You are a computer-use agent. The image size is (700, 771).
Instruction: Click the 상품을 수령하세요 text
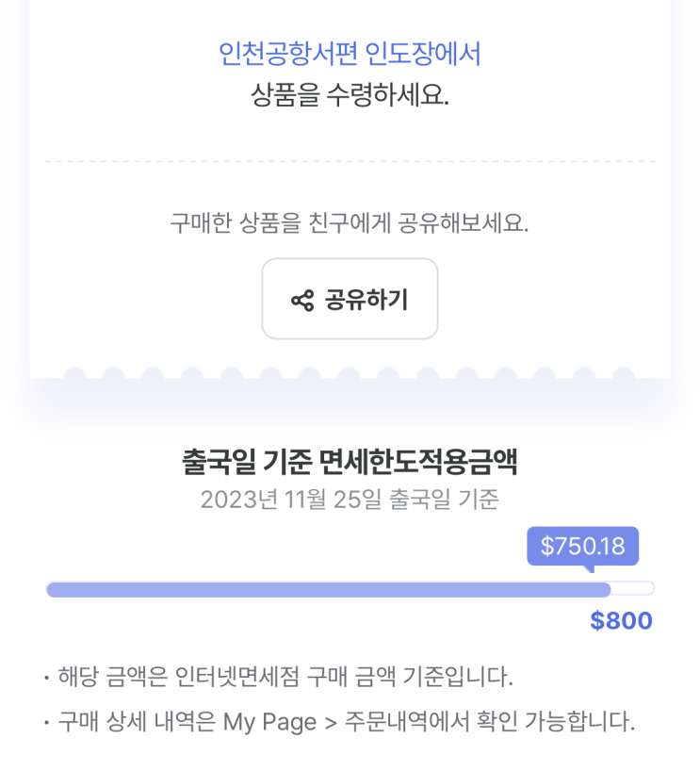pos(350,95)
